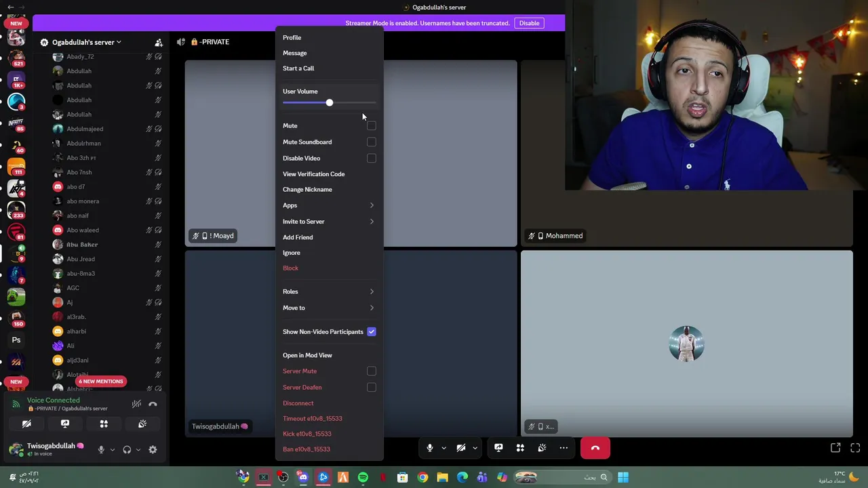Share screen from the bottom call bar
The height and width of the screenshot is (488, 868).
(498, 448)
